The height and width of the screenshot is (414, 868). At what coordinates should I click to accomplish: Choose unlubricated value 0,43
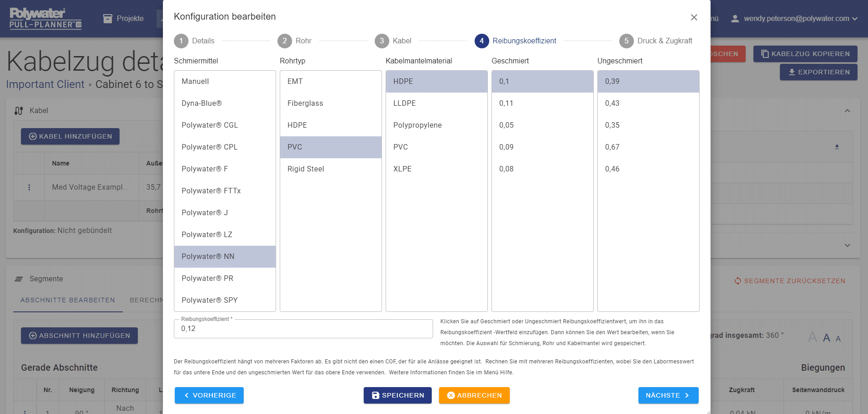coord(648,103)
